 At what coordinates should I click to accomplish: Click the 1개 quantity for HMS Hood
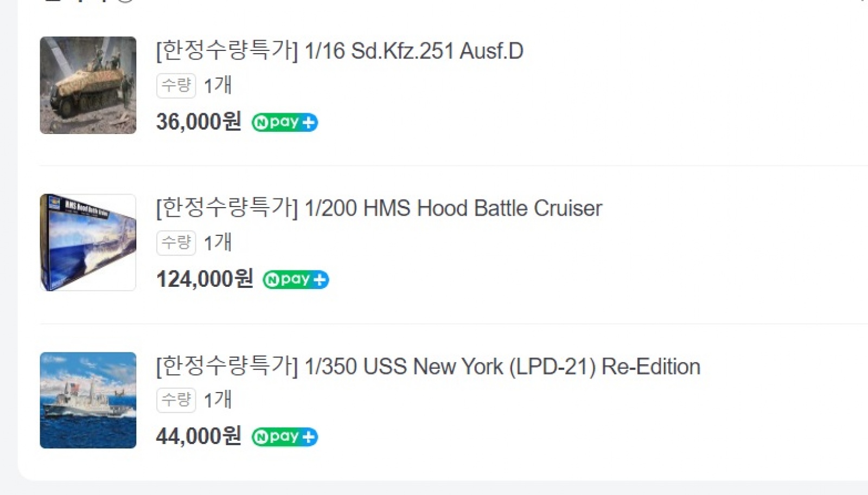(218, 243)
